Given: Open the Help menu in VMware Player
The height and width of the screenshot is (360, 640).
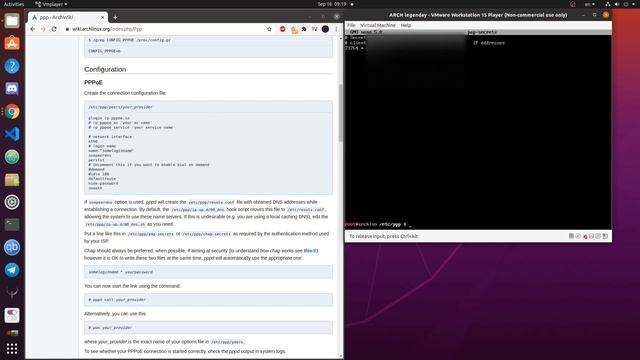Looking at the screenshot, I should coord(406,25).
